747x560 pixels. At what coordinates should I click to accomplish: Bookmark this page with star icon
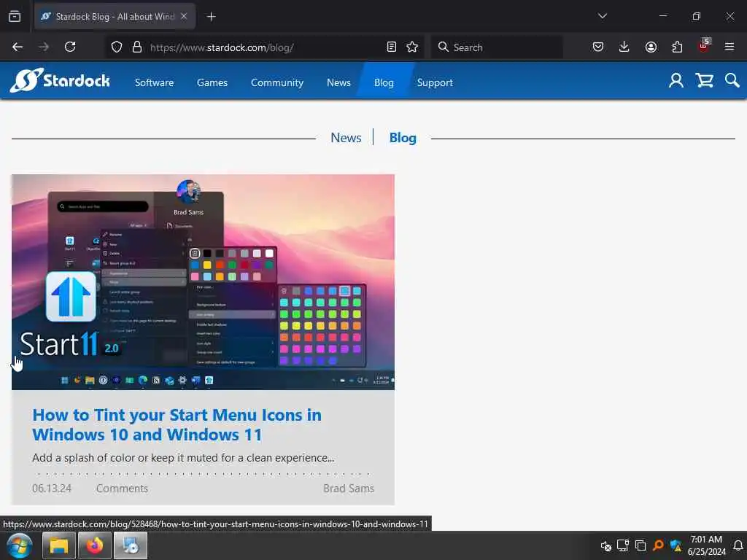pyautogui.click(x=412, y=47)
